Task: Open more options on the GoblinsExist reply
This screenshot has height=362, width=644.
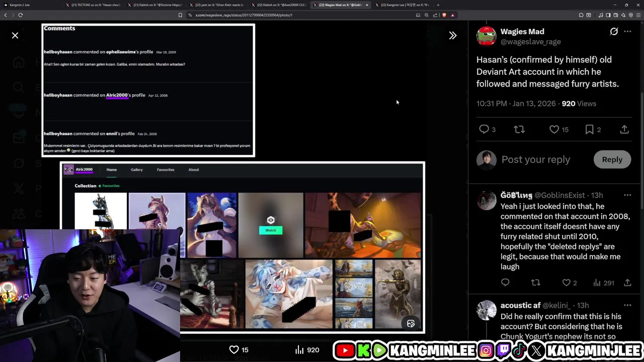Action: click(627, 195)
